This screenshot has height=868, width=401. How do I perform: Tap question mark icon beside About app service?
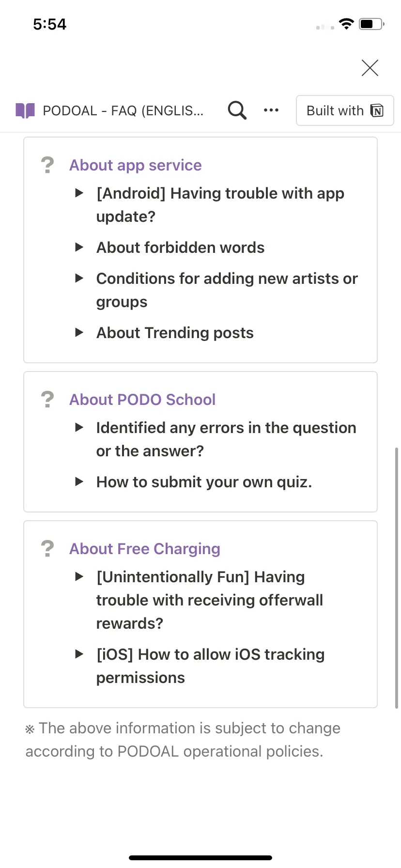[x=47, y=165]
